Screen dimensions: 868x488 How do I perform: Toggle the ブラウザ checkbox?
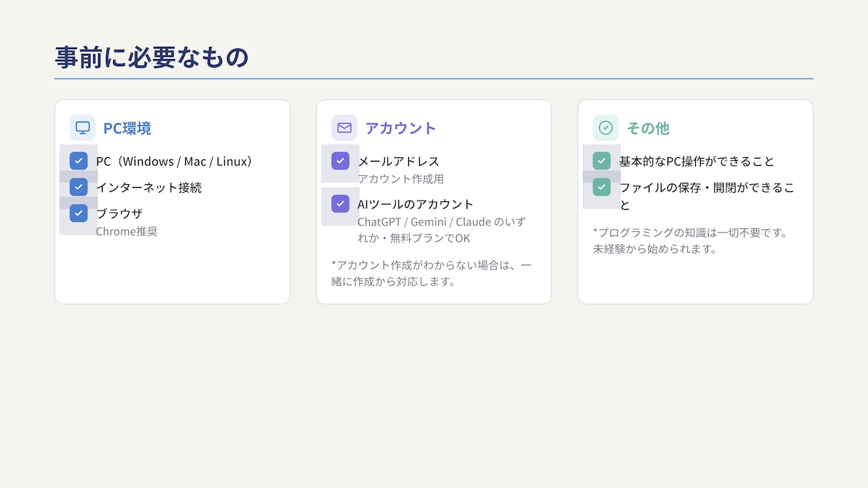click(x=78, y=213)
